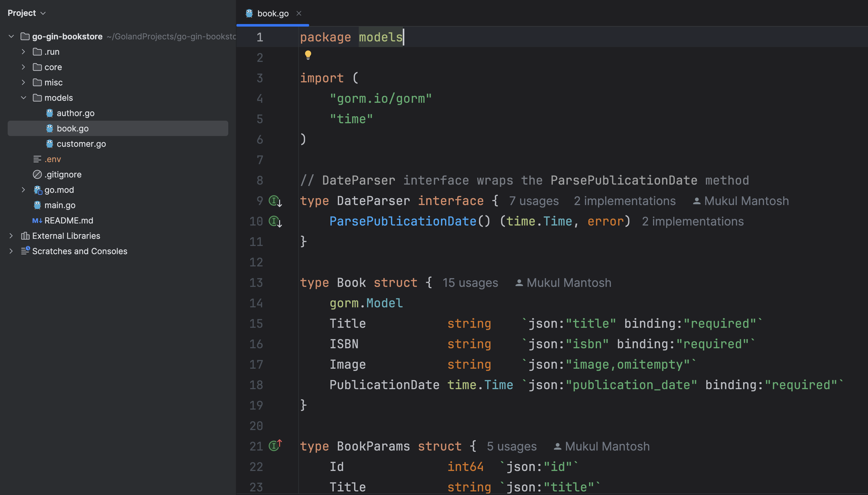Click the README.md file icon in sidebar
Viewport: 868px width, 495px height.
(38, 221)
